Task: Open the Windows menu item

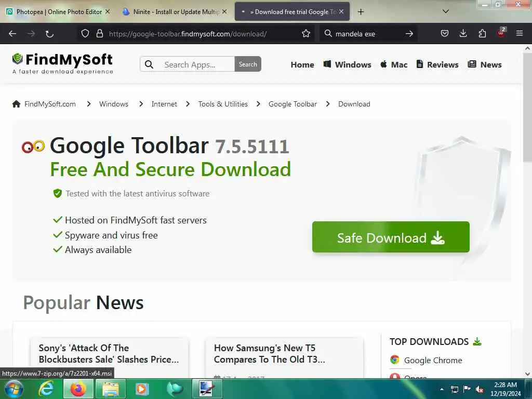Action: pyautogui.click(x=347, y=64)
